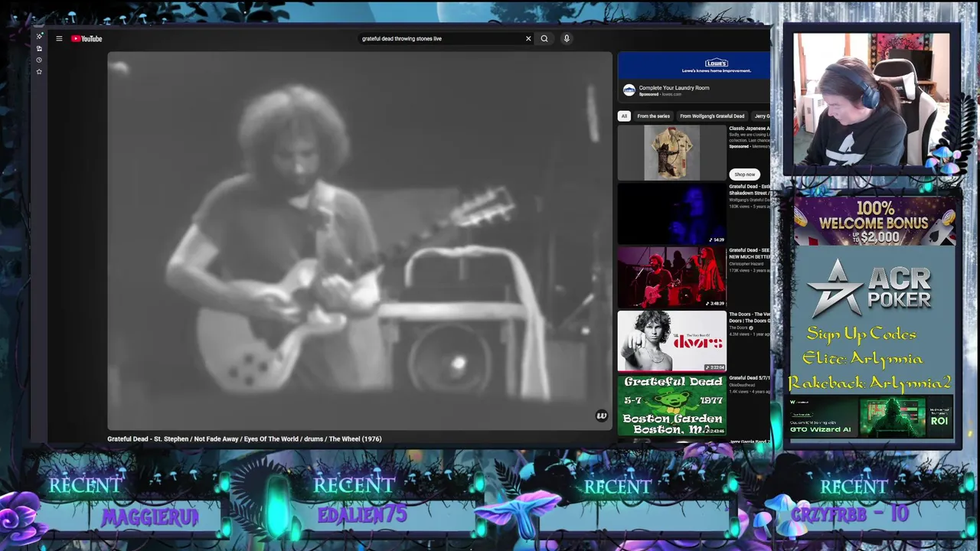The height and width of the screenshot is (551, 980).
Task: Click 'Elite: Arlynnia' sign up code
Action: (862, 358)
